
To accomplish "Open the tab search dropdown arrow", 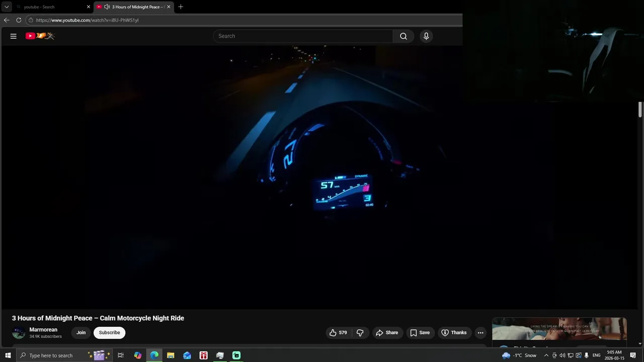I will [7, 7].
